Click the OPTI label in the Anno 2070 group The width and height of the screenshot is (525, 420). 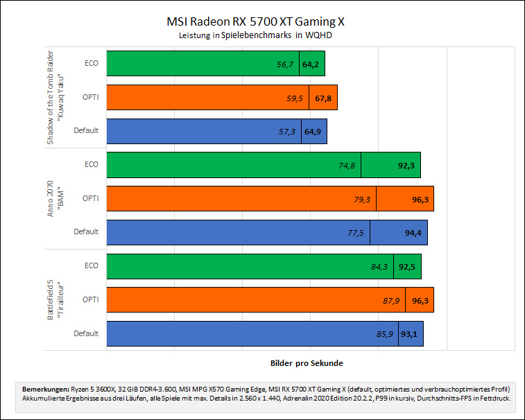click(91, 198)
